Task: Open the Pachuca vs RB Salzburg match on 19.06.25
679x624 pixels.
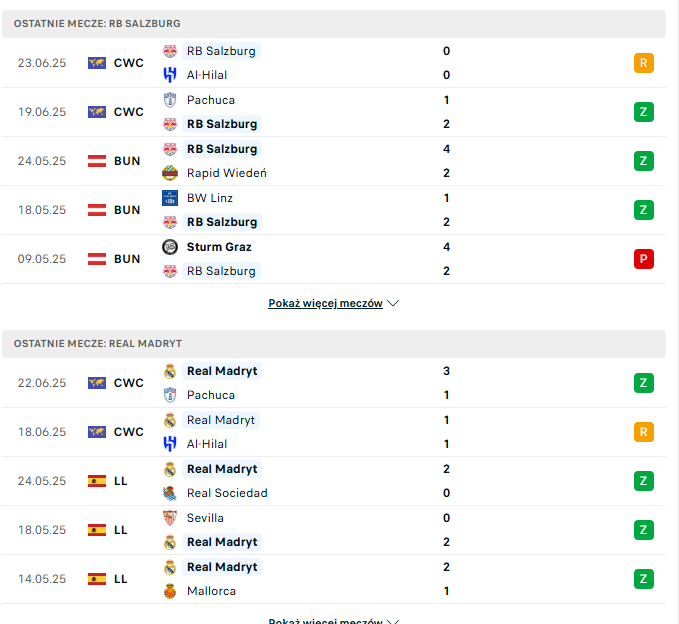Action: click(x=334, y=112)
